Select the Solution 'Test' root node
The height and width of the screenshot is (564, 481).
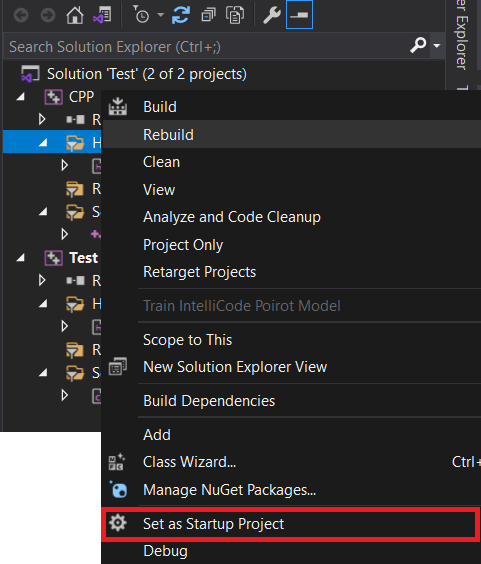coord(147,74)
